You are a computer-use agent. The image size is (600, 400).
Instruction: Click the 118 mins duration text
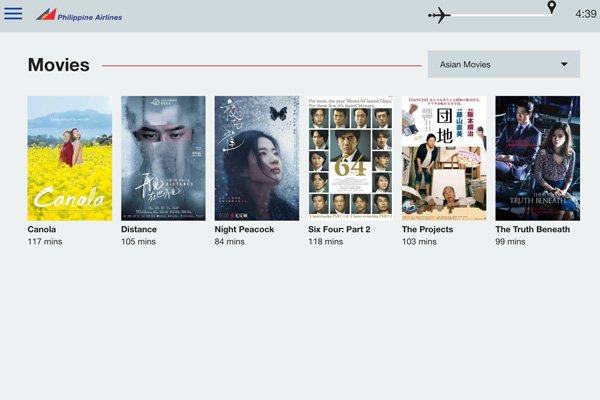pos(326,242)
